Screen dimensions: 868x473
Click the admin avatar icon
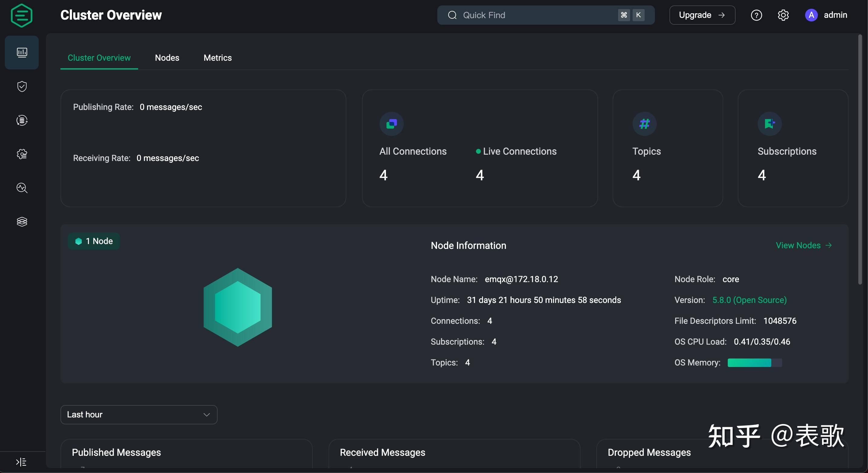click(811, 15)
